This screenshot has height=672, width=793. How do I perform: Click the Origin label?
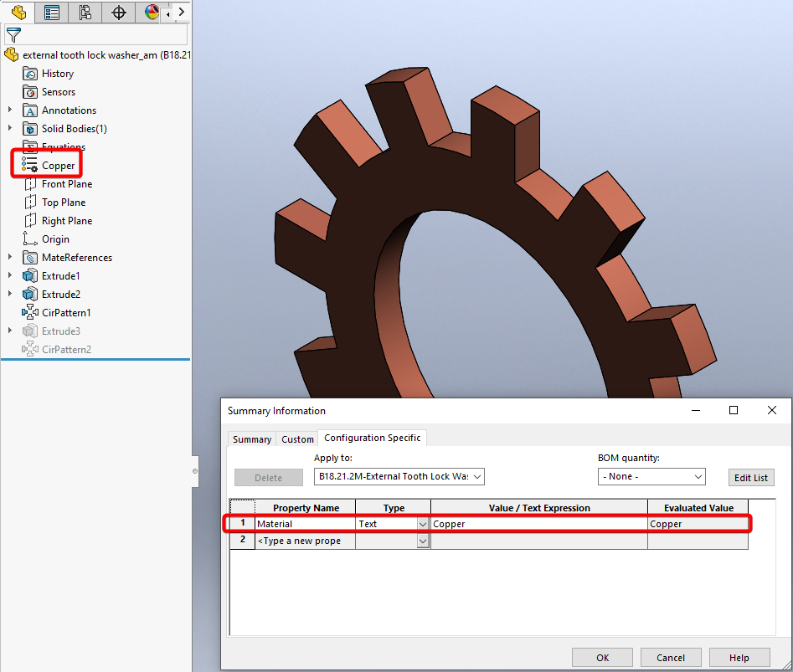[55, 239]
